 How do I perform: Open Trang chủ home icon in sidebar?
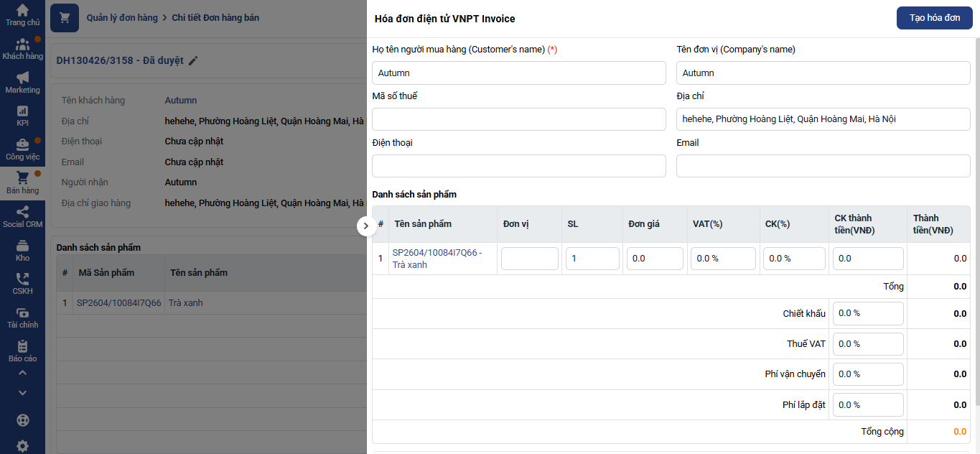tap(22, 11)
